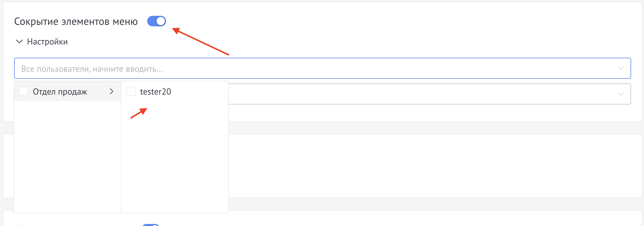644x226 pixels.
Task: Click blank space under Отдел продаж column
Action: click(x=67, y=158)
